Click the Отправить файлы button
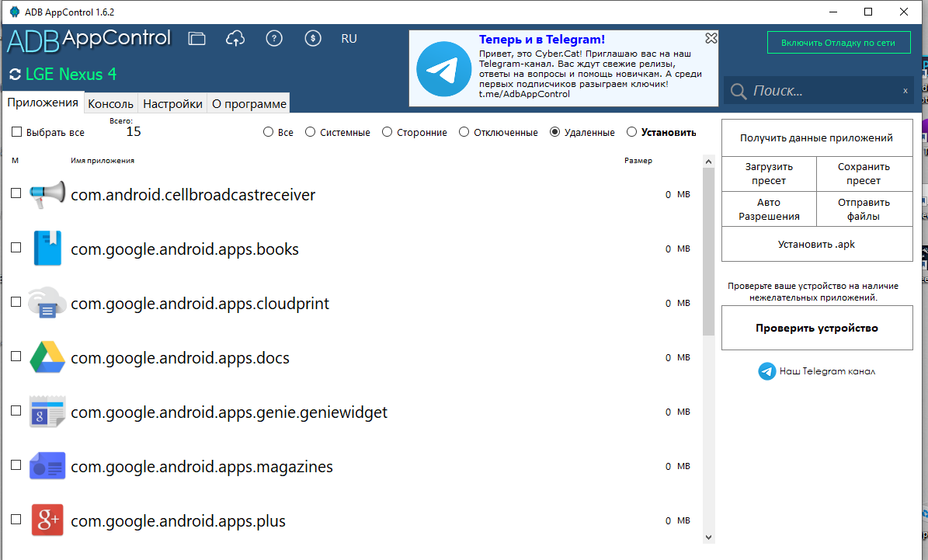Image resolution: width=928 pixels, height=560 pixels. point(864,209)
